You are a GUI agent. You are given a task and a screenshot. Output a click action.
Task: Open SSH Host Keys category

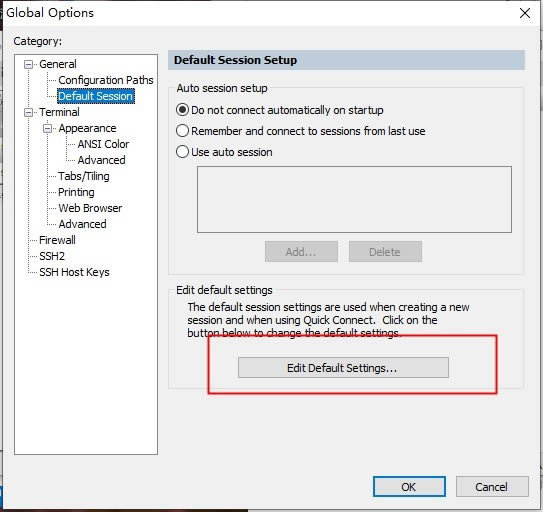[x=74, y=272]
